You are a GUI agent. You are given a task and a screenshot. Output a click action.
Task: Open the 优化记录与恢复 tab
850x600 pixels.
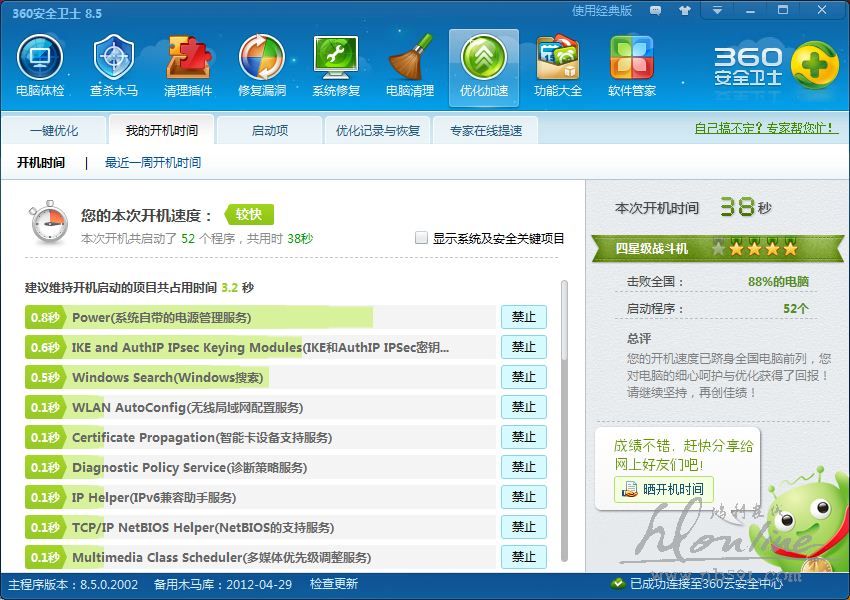coord(378,131)
